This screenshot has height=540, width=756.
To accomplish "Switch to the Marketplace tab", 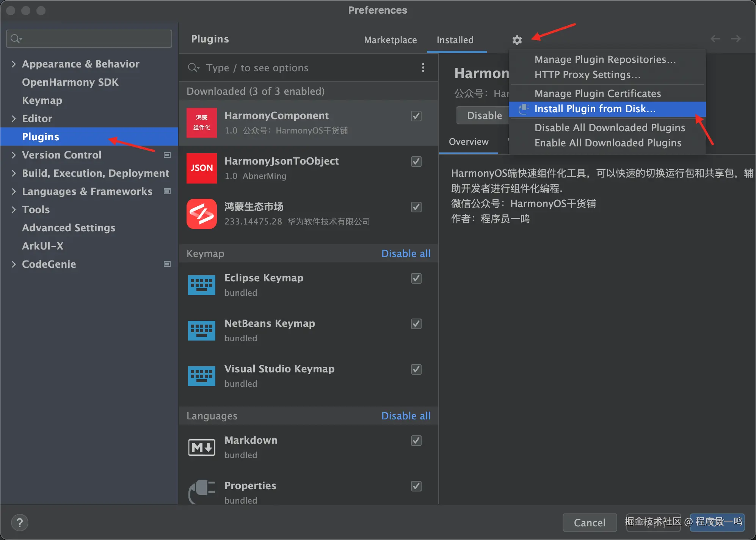I will (390, 40).
